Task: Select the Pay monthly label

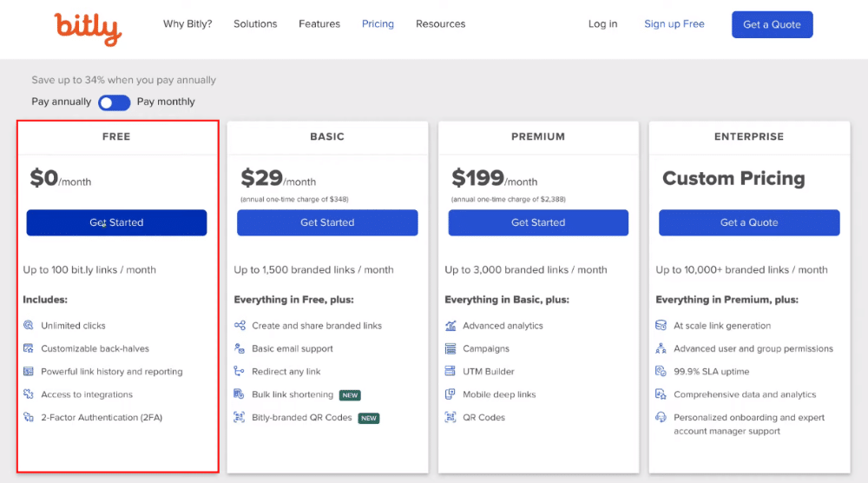Action: click(166, 102)
